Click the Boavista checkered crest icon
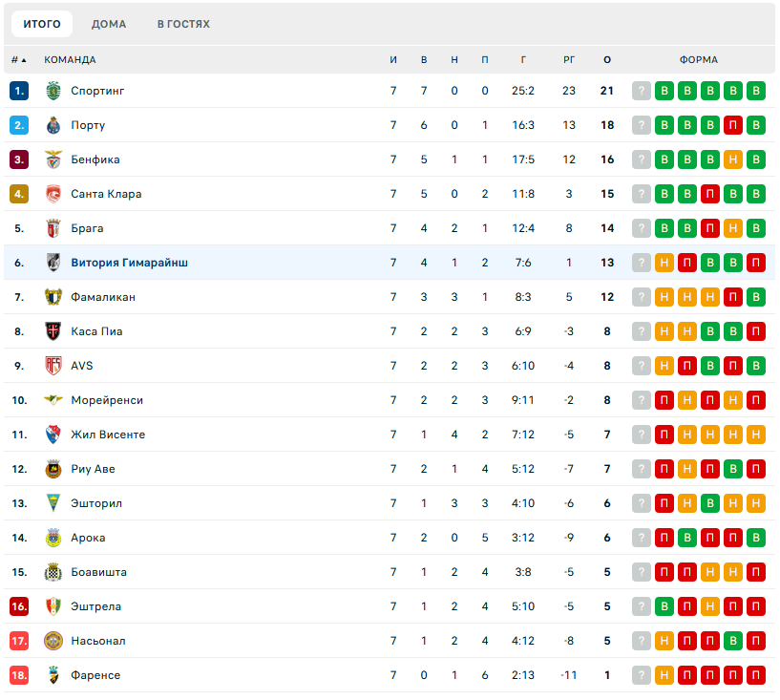780x700 pixels. pos(53,572)
